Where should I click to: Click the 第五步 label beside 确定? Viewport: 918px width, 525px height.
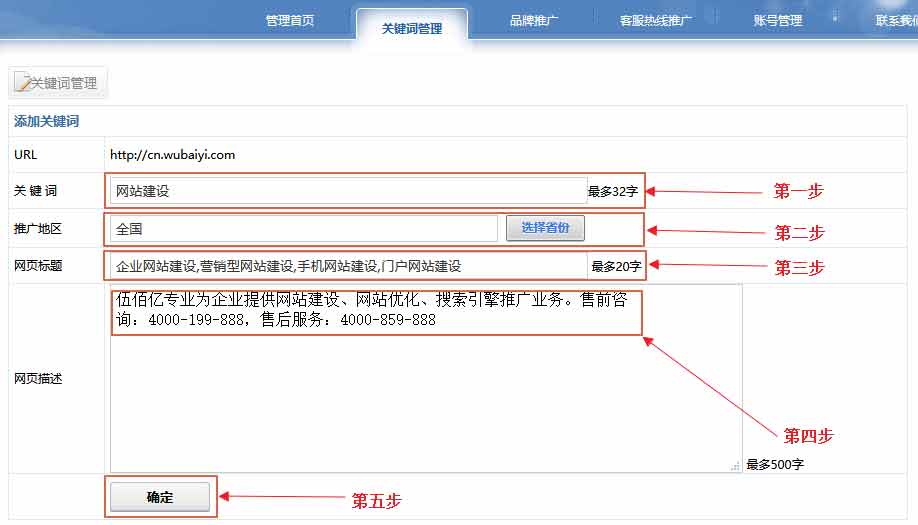tap(376, 501)
